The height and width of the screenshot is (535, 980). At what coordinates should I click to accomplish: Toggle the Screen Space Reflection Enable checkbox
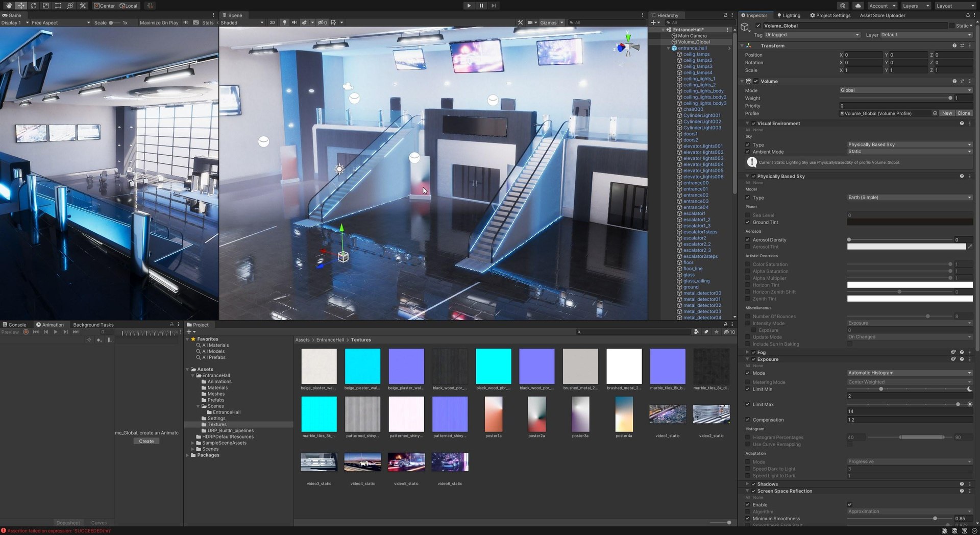tap(850, 505)
